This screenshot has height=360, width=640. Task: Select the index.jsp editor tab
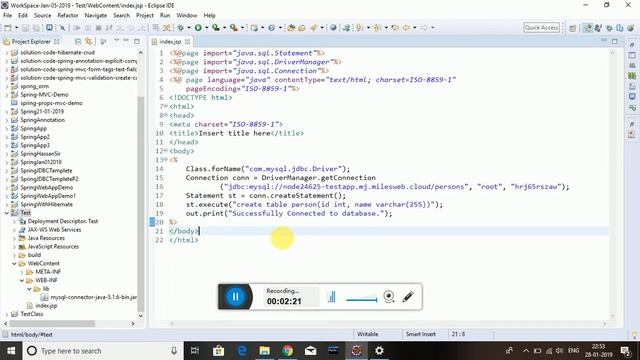coord(170,42)
